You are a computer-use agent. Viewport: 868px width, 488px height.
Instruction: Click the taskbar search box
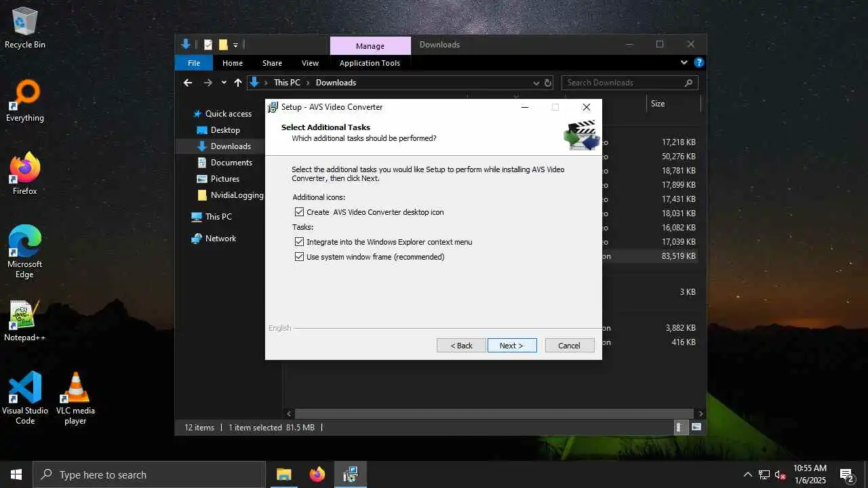149,474
